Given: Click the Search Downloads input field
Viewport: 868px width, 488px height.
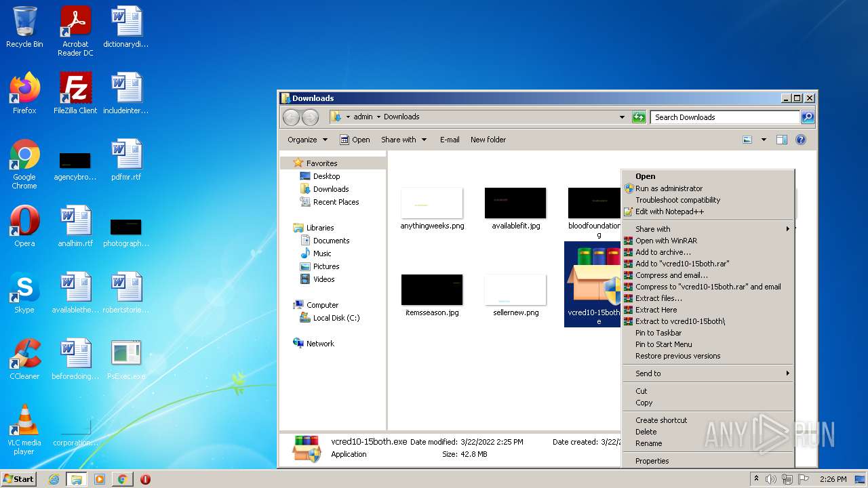Looking at the screenshot, I should click(x=724, y=117).
